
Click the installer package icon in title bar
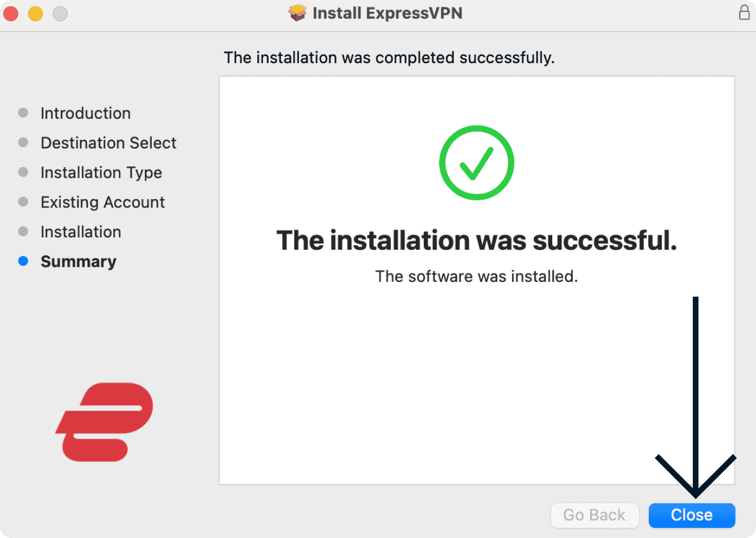tap(297, 13)
